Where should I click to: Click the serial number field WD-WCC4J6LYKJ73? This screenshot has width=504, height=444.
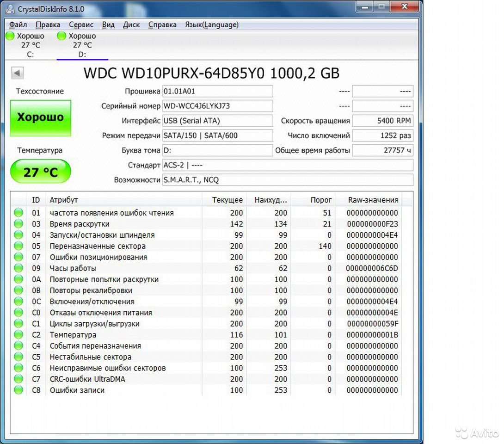click(218, 106)
